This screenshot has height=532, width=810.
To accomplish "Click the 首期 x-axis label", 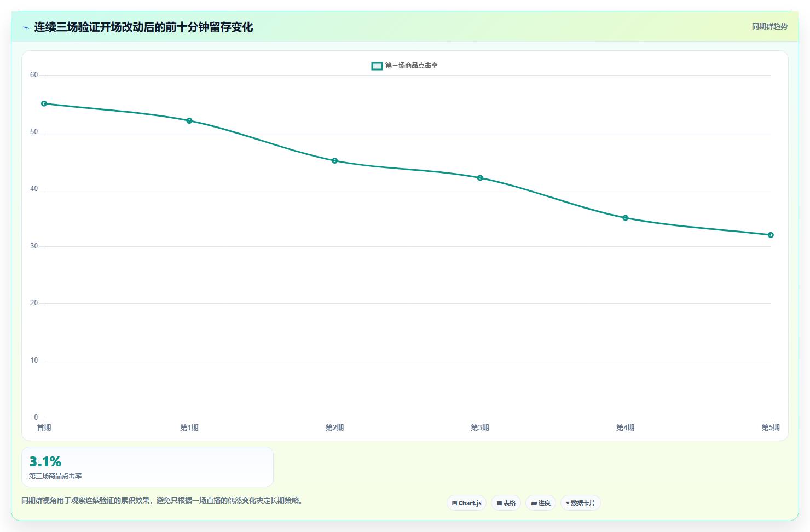I will coord(44,427).
